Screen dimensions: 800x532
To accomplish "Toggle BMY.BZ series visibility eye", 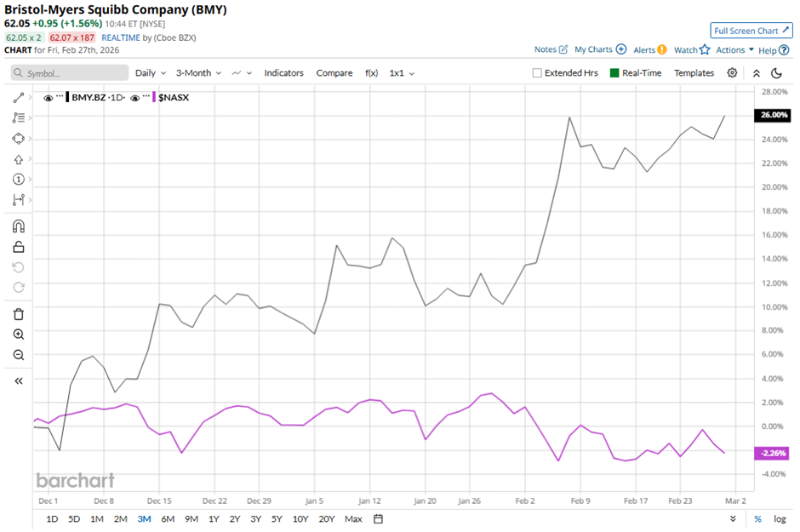I will click(48, 98).
